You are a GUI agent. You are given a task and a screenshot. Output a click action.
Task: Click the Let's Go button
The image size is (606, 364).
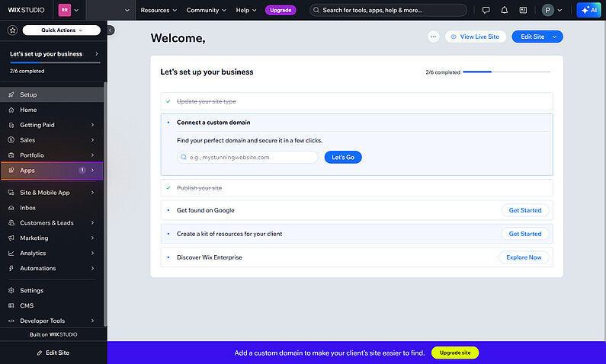[x=343, y=157]
